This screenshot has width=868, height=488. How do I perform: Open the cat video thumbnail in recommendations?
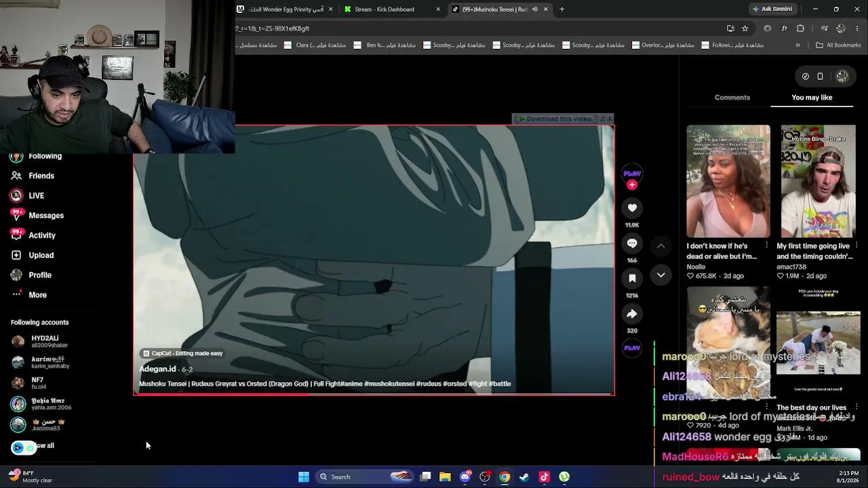728,342
